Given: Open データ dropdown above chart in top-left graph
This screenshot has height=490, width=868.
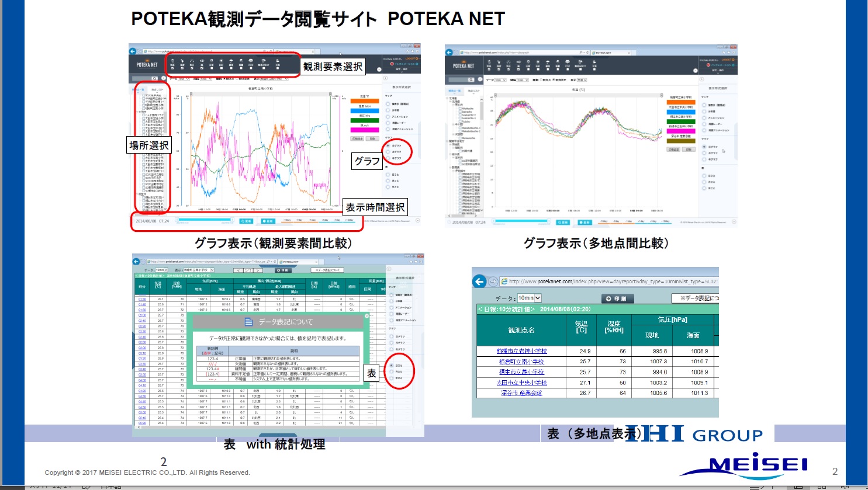Looking at the screenshot, I should 184,79.
